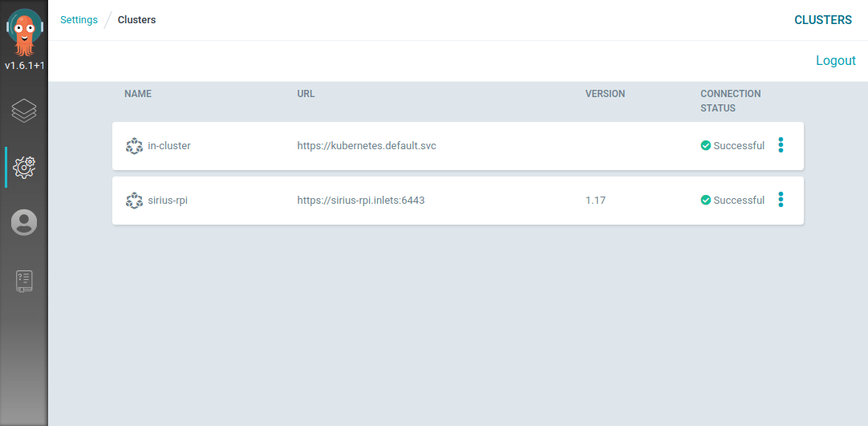The width and height of the screenshot is (868, 426).
Task: Open the three-dot menu for sirius-rpi
Action: (x=781, y=199)
